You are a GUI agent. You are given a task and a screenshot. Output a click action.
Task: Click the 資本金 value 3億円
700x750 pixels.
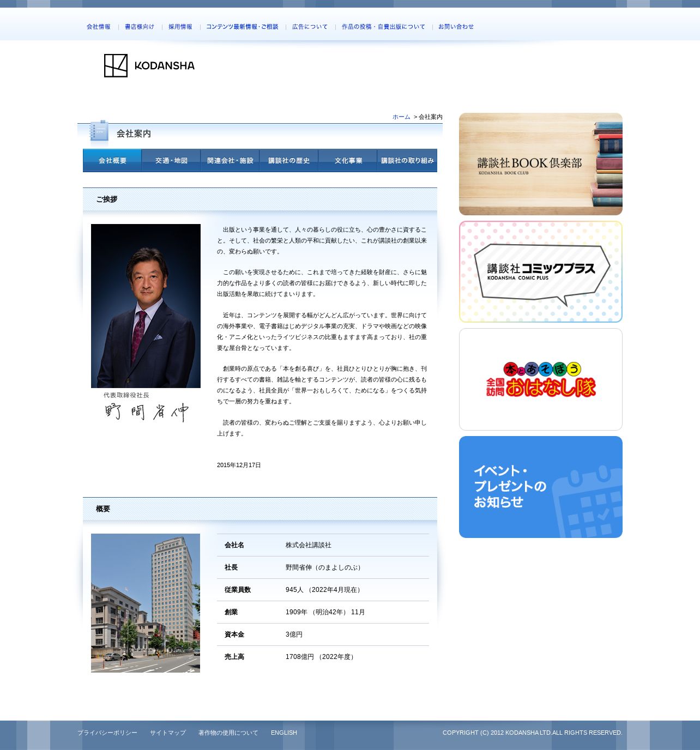pyautogui.click(x=294, y=635)
